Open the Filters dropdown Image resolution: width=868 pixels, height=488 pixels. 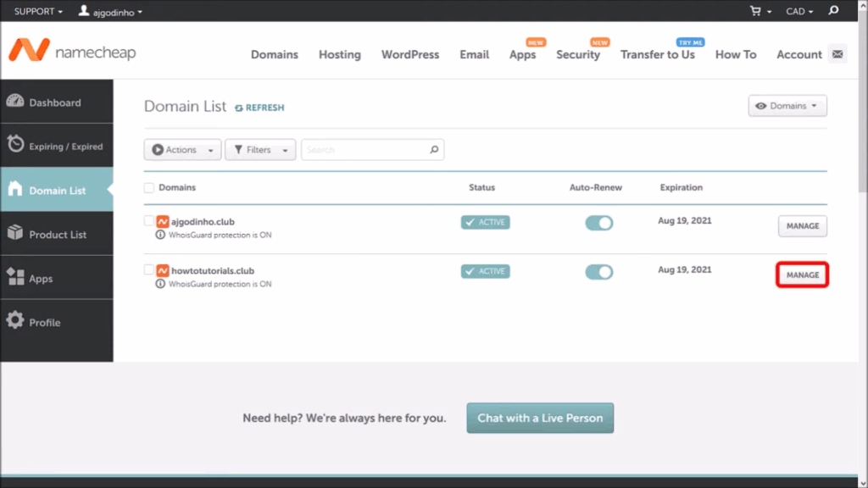[260, 150]
